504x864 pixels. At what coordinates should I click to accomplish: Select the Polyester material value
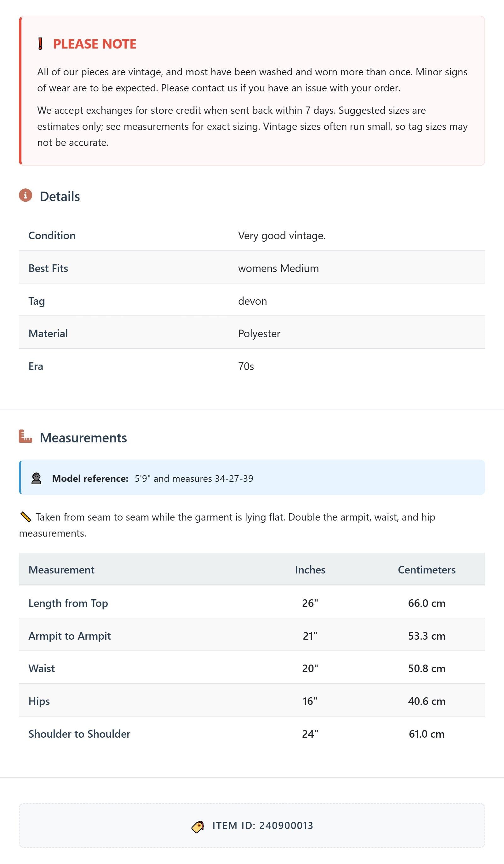click(259, 334)
